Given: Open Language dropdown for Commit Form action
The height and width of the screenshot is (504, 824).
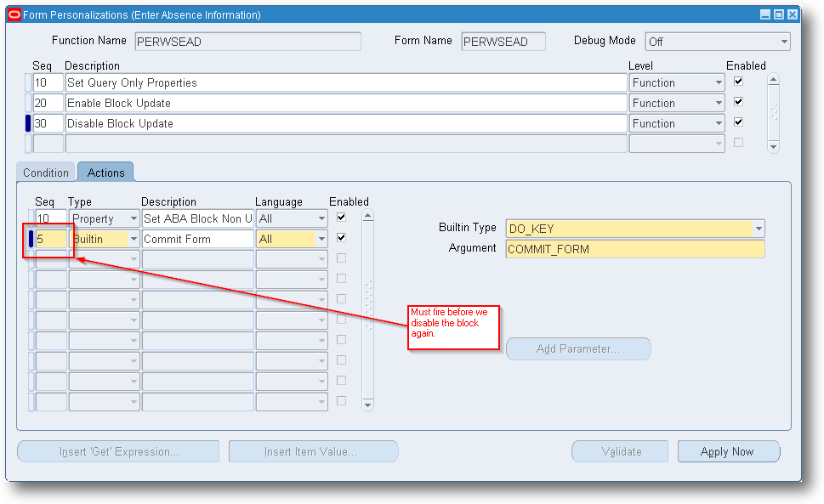Looking at the screenshot, I should click(321, 239).
